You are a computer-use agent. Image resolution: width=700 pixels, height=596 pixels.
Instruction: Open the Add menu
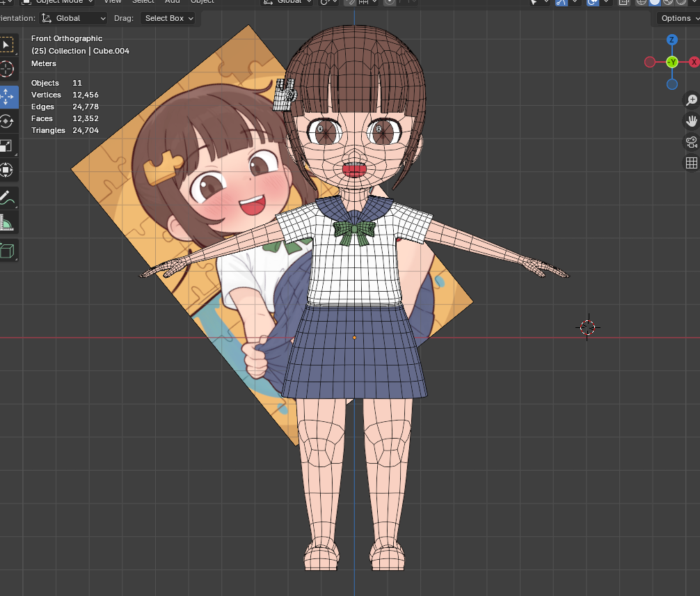point(173,2)
